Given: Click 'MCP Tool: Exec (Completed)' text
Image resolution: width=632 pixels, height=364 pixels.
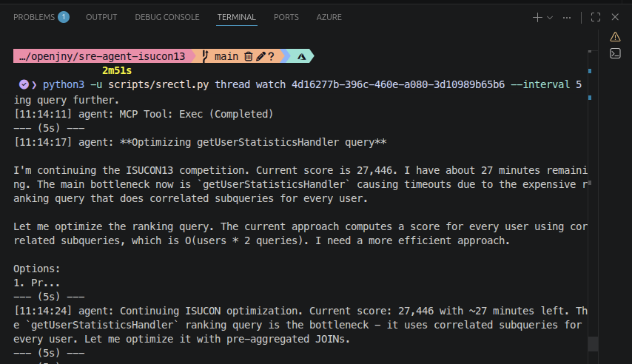Looking at the screenshot, I should tap(196, 114).
